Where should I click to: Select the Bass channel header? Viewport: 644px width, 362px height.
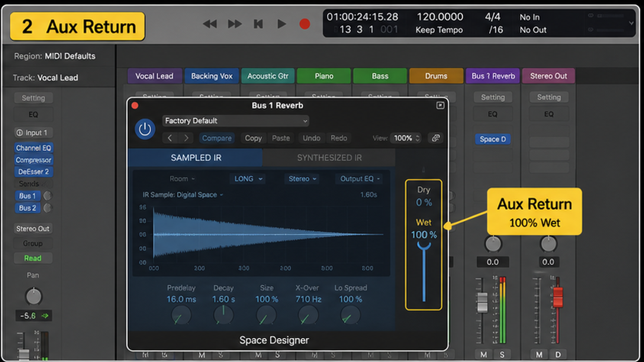(x=380, y=76)
